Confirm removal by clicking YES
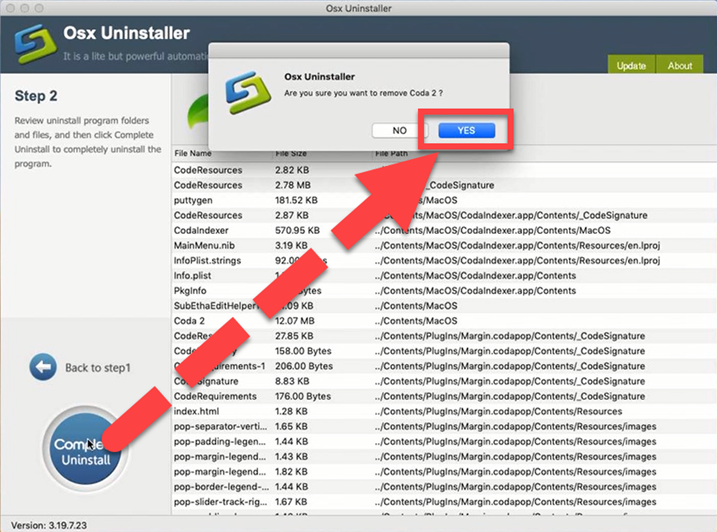This screenshot has width=717, height=532. [x=466, y=130]
